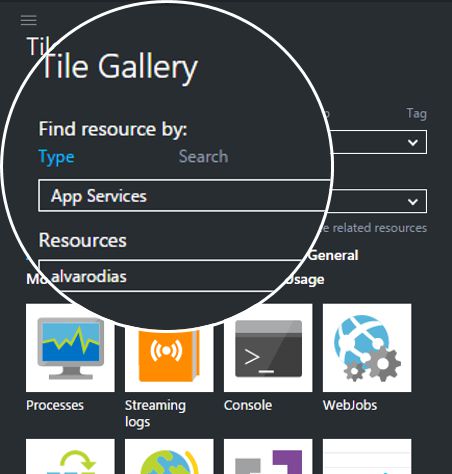Switch to the Type tab
Image resolution: width=452 pixels, height=474 pixels.
tap(57, 157)
